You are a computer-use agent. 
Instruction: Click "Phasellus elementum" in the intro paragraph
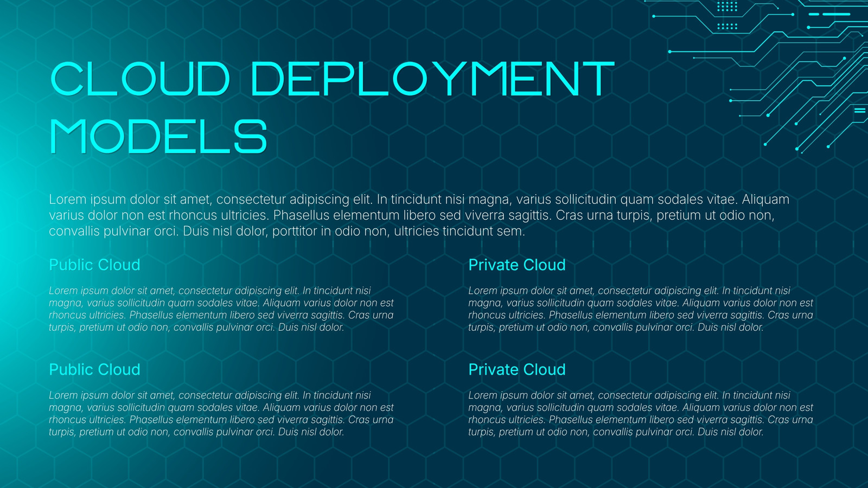[x=336, y=215]
